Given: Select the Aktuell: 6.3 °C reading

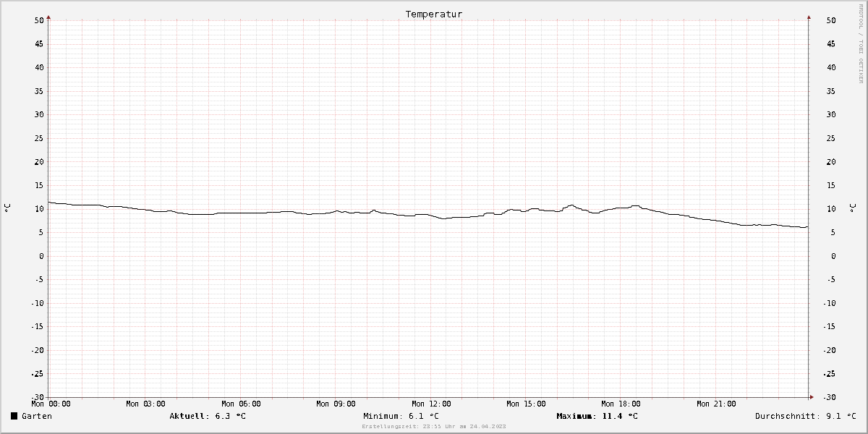Looking at the screenshot, I should (208, 416).
